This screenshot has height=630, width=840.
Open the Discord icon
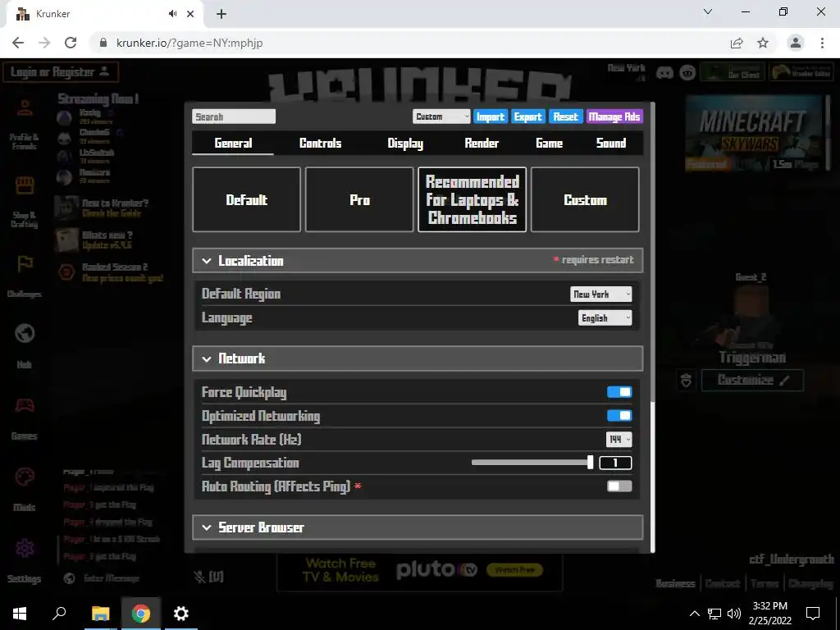coord(664,72)
